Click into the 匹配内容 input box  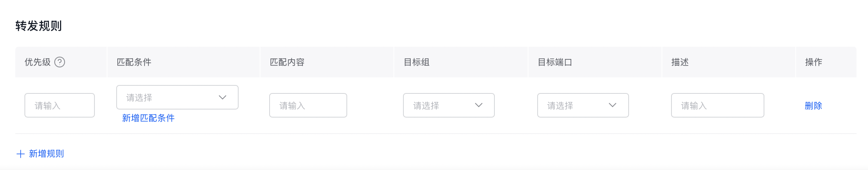[x=308, y=105]
